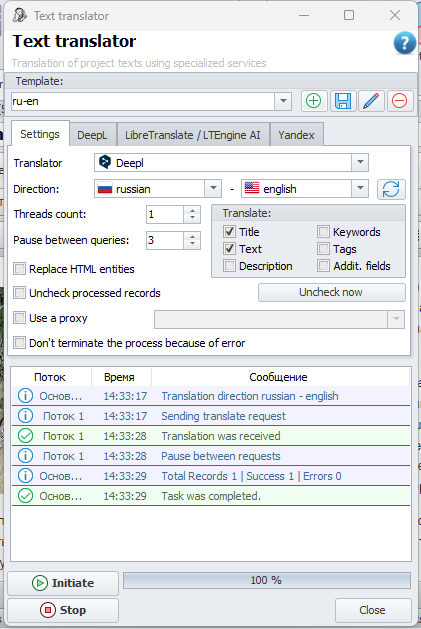Switch to the Yandex tab

pos(296,135)
